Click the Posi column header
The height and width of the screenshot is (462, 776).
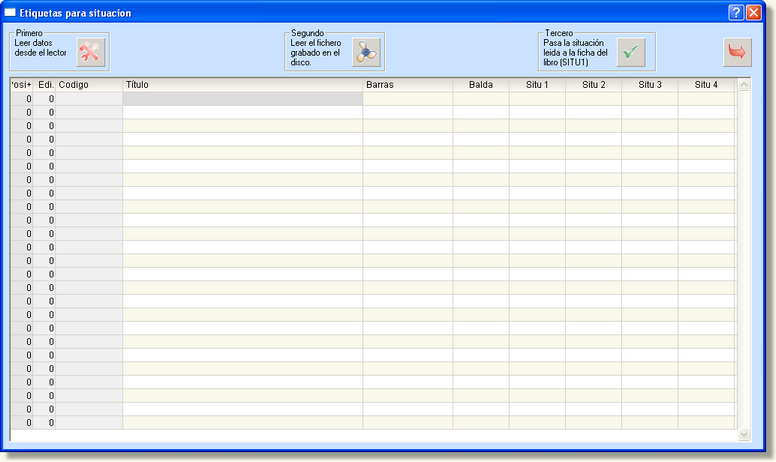tap(22, 85)
